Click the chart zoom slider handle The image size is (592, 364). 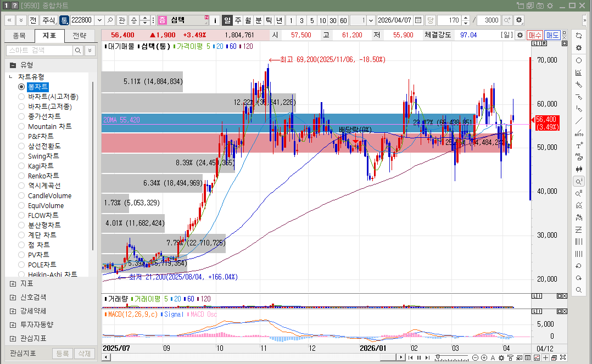[438, 357]
